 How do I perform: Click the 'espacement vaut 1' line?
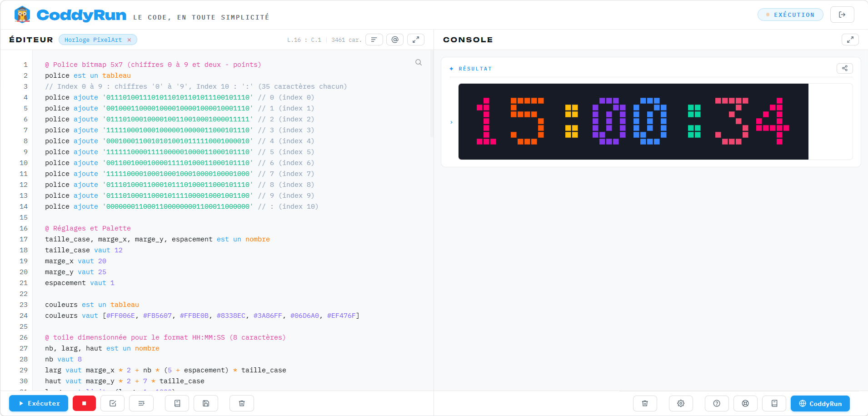(x=80, y=283)
